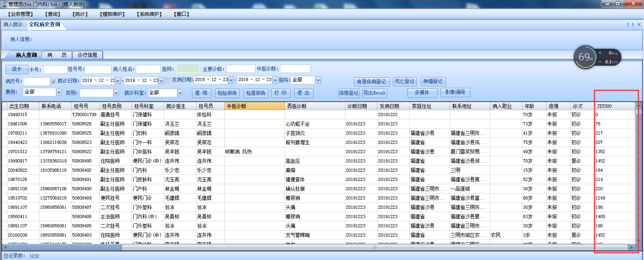Open the 系统维护 menu

149,14
